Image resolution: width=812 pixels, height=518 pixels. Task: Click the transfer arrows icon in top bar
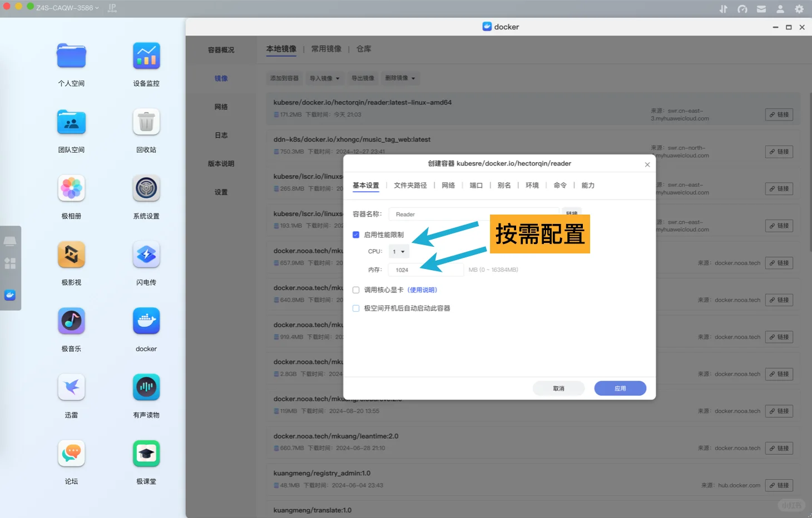pos(723,9)
